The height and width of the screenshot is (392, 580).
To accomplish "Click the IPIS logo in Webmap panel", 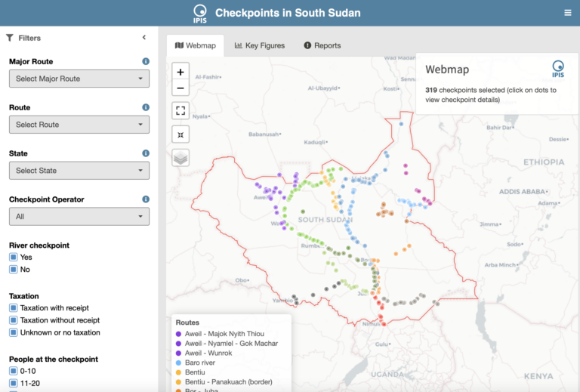I will click(558, 69).
